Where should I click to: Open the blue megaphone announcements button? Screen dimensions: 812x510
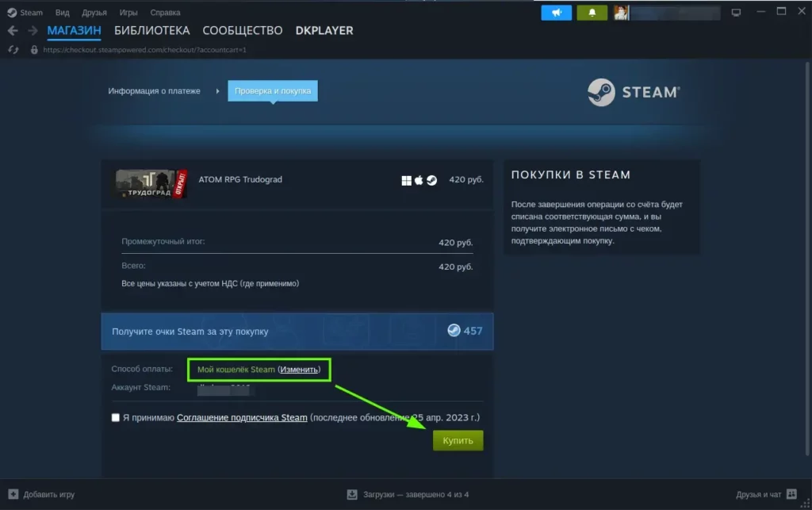[556, 13]
